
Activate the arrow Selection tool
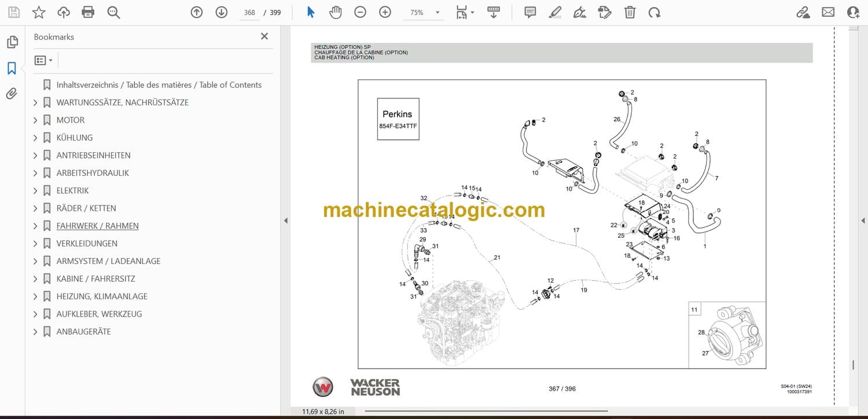tap(311, 12)
